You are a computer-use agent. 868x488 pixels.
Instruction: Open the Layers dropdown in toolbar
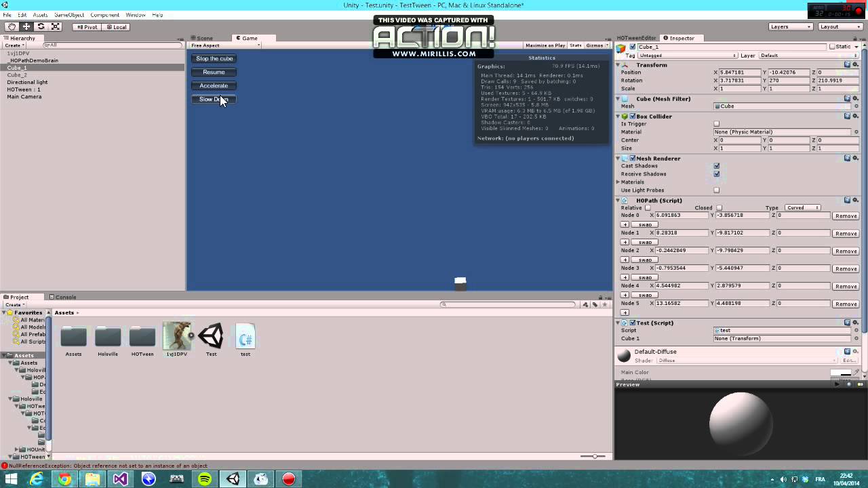tap(791, 26)
